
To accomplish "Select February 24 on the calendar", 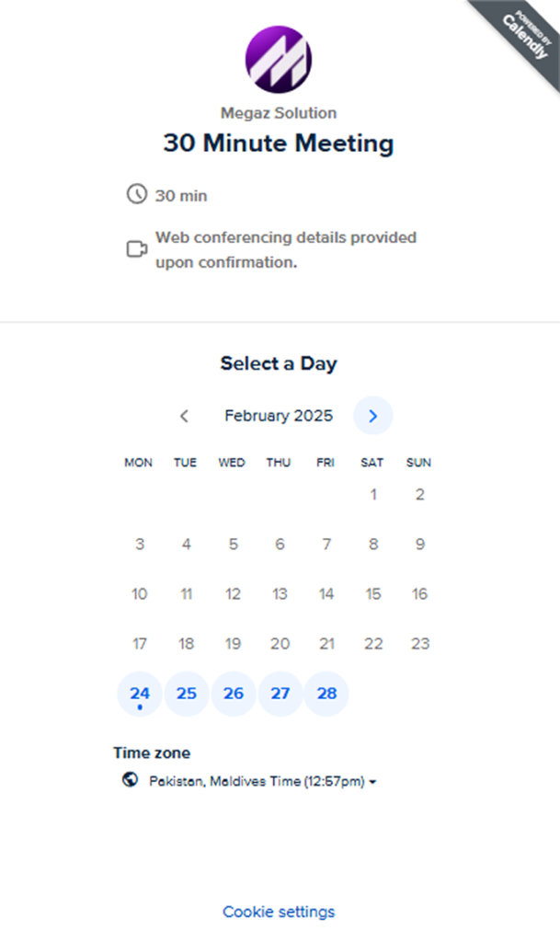I will coord(140,694).
